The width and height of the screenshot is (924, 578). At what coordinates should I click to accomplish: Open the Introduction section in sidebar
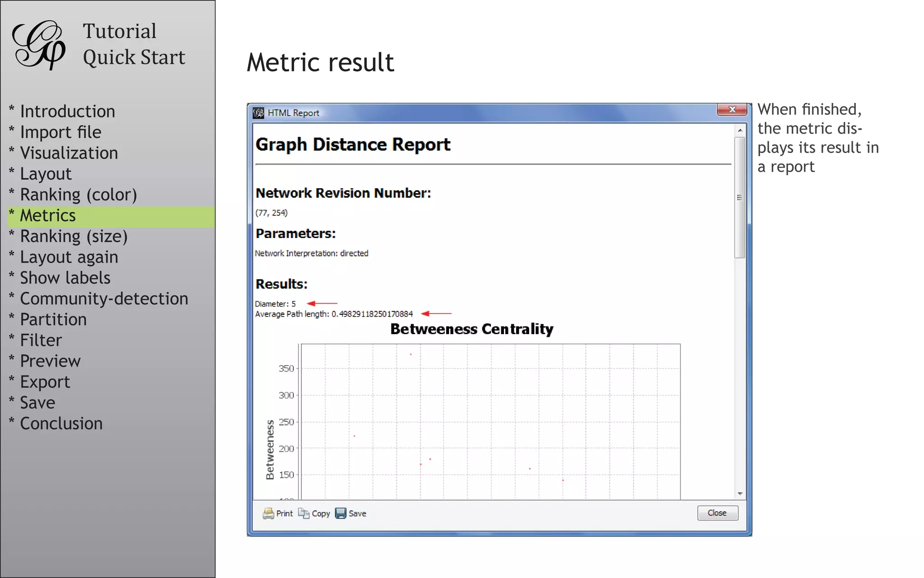(x=67, y=112)
